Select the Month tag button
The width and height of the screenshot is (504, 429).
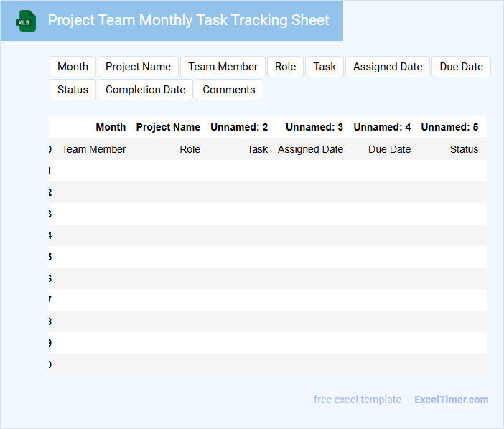coord(73,67)
